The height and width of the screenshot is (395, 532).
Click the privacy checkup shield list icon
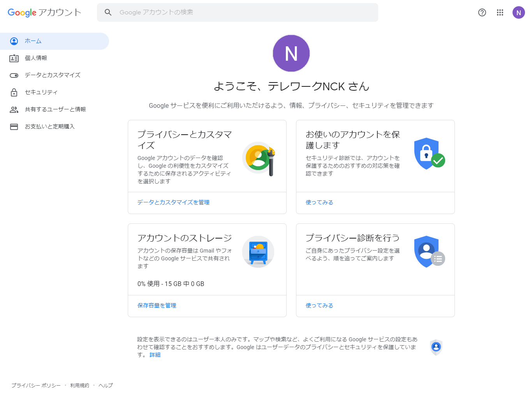point(429,251)
